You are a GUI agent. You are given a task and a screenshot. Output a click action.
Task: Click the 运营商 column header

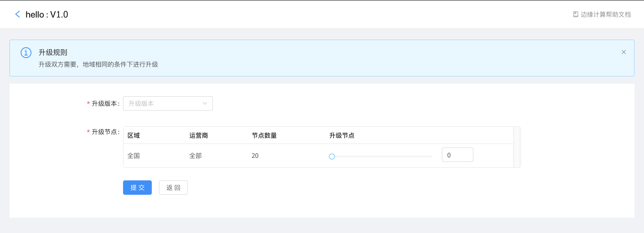[x=198, y=135]
